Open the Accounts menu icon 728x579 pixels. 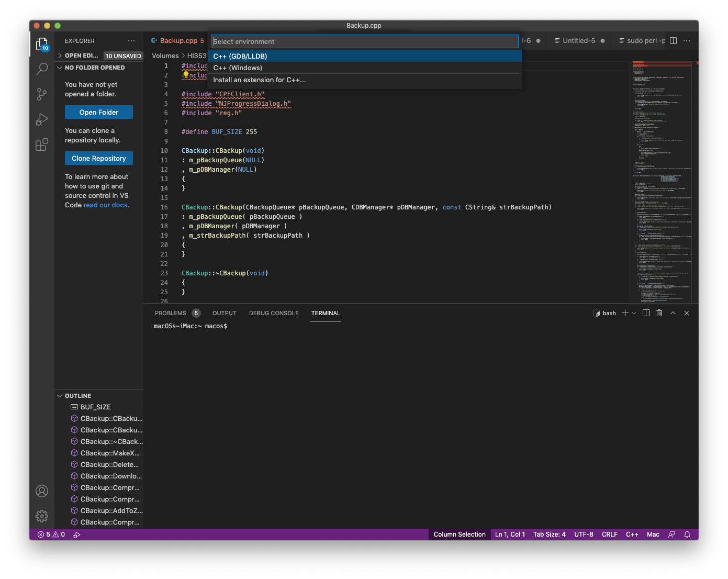pyautogui.click(x=42, y=491)
